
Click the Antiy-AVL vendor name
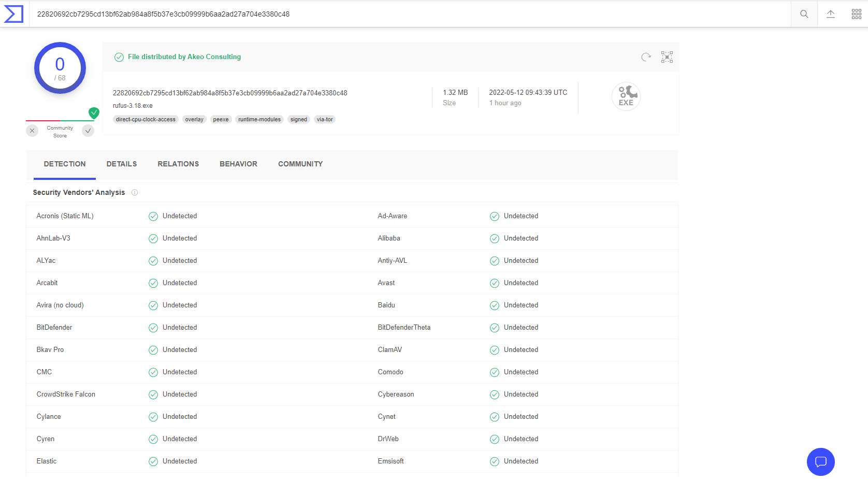(x=393, y=261)
